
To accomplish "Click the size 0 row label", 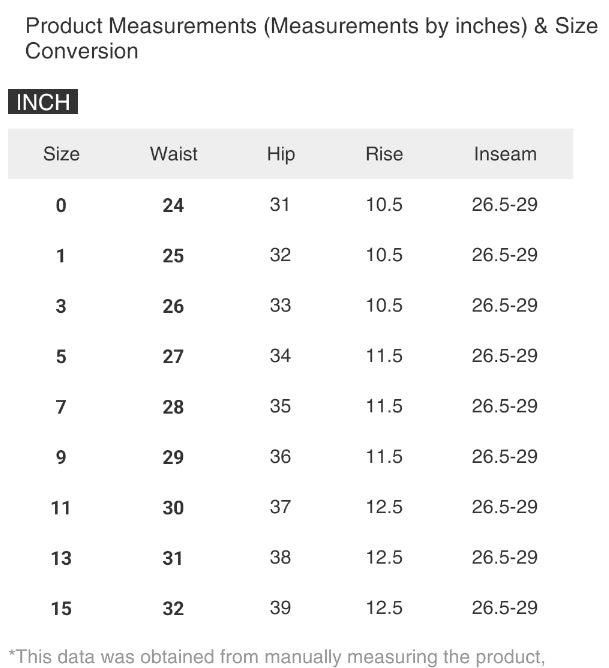I will [61, 205].
